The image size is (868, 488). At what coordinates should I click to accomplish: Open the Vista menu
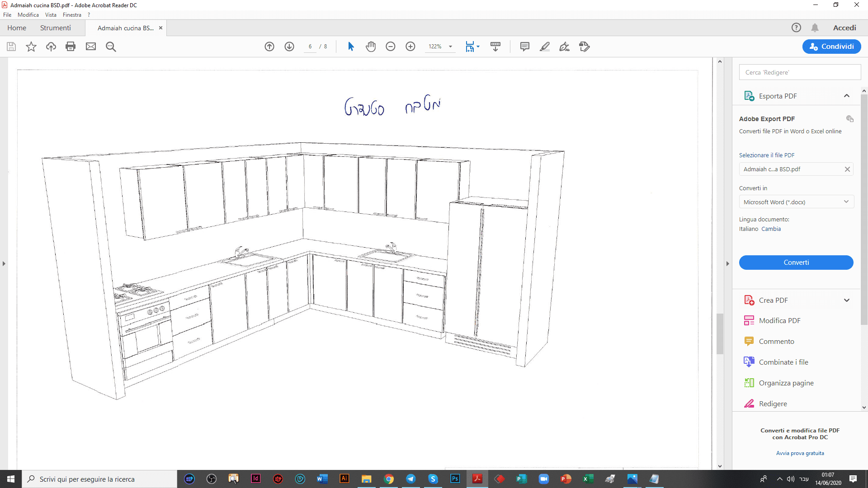pos(51,15)
